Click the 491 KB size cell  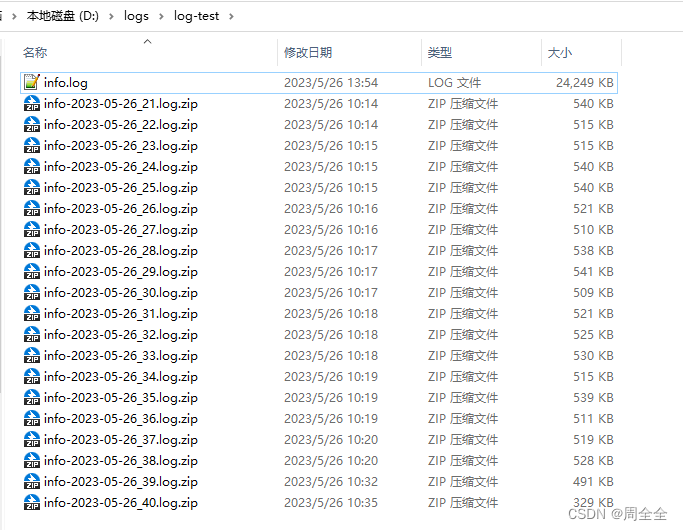point(593,482)
